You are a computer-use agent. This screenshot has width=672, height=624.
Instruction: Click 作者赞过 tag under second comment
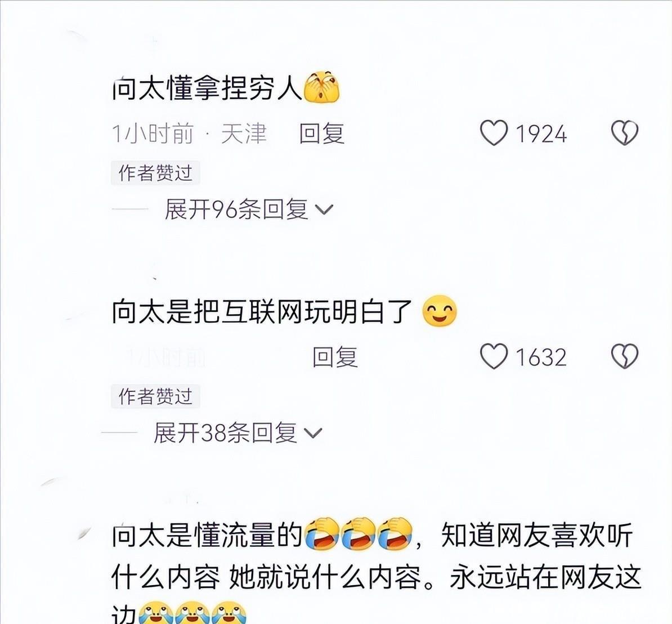pyautogui.click(x=155, y=396)
